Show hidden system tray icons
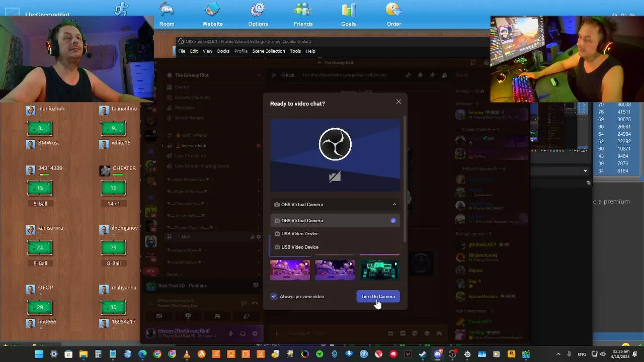The height and width of the screenshot is (362, 644). coord(558,354)
